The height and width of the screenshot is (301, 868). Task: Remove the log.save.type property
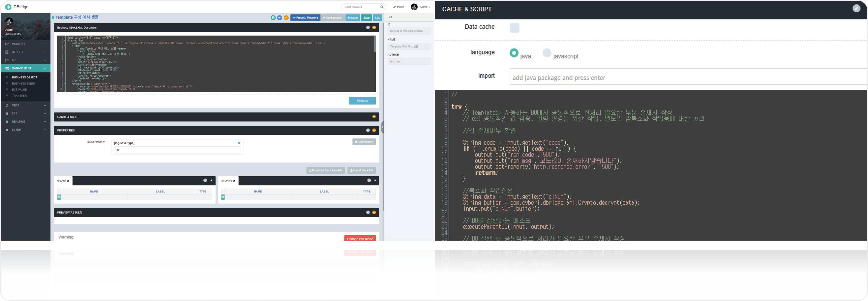[x=239, y=143]
